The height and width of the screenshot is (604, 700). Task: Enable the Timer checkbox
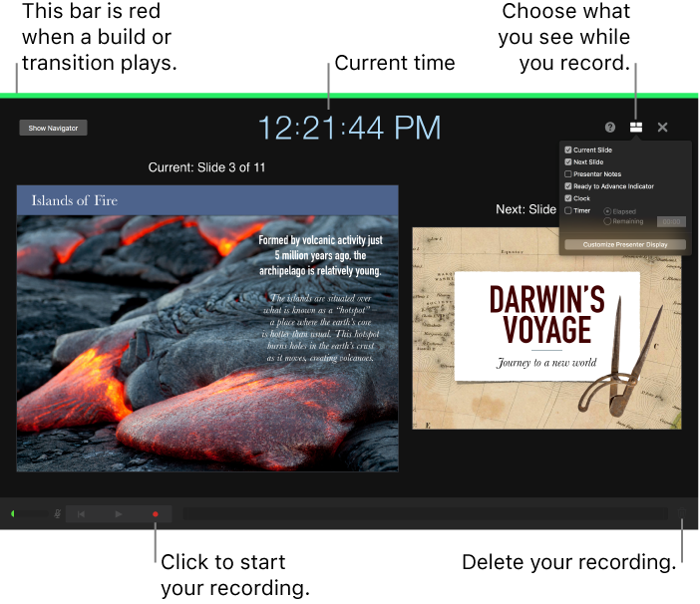point(567,210)
